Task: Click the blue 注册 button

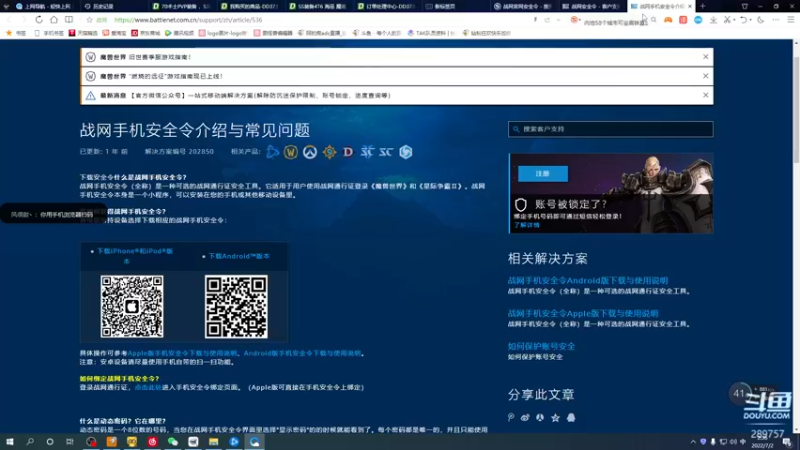Action: (543, 173)
